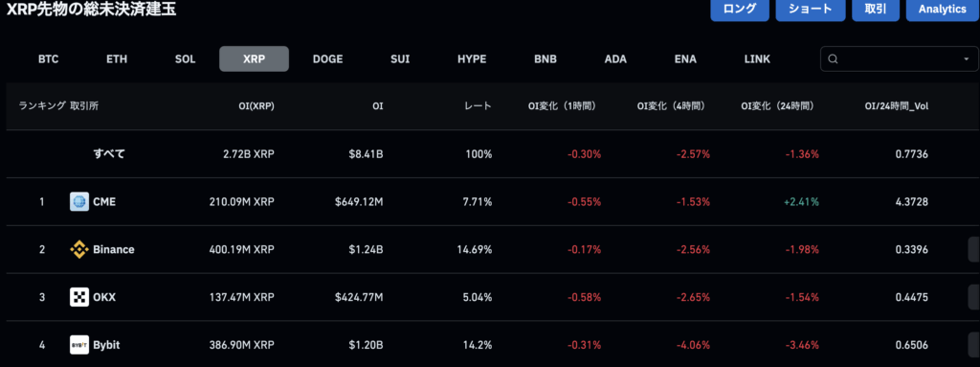Click the Binance exchange name link
This screenshot has height=367, width=980.
(x=114, y=249)
